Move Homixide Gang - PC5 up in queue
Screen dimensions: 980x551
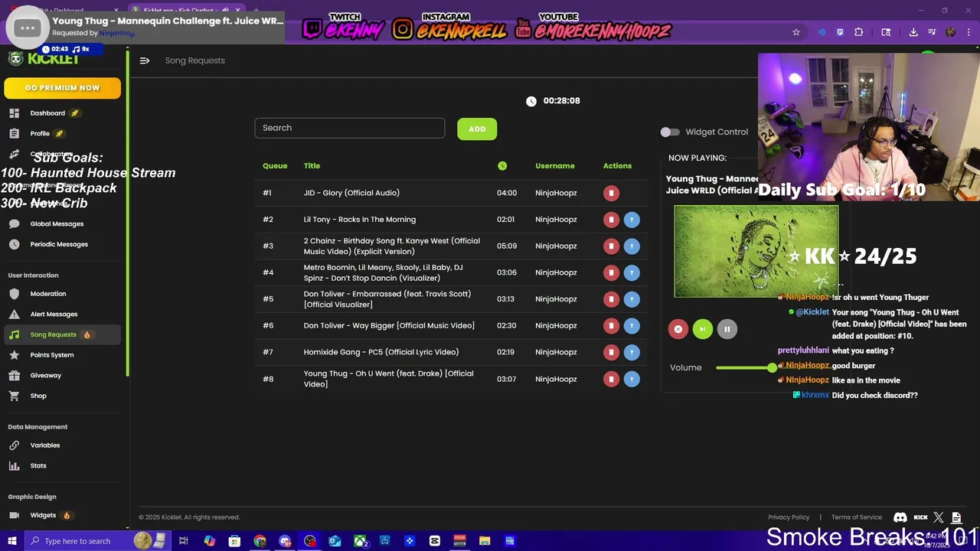632,352
